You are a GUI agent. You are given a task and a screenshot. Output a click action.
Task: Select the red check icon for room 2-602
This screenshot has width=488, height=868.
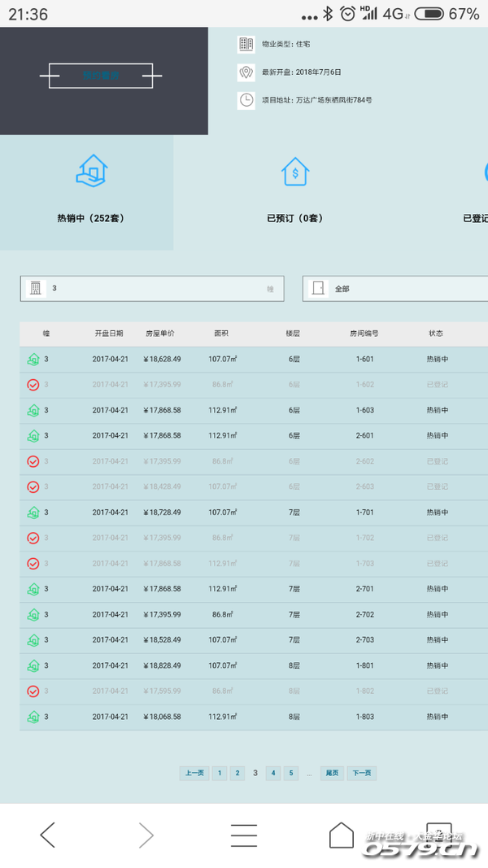click(33, 461)
